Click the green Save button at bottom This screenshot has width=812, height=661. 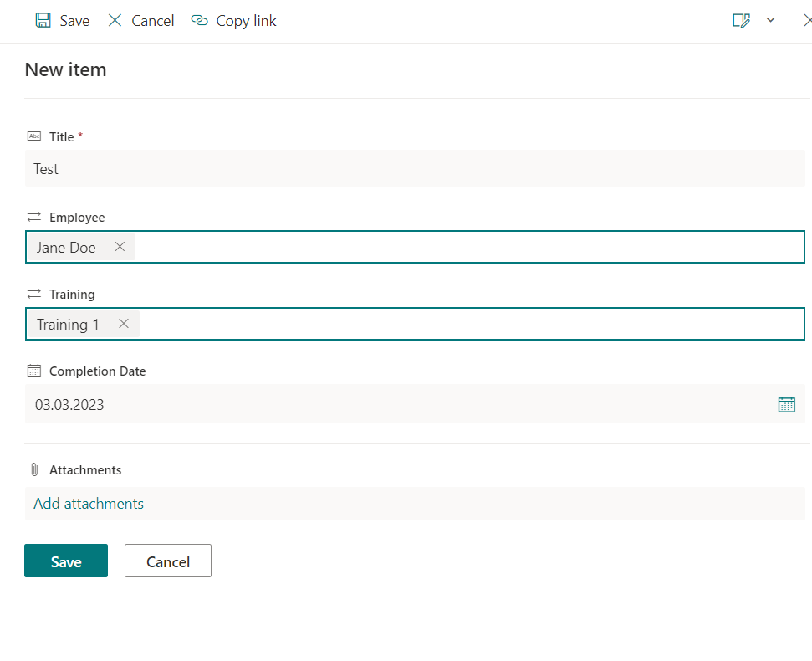(66, 561)
